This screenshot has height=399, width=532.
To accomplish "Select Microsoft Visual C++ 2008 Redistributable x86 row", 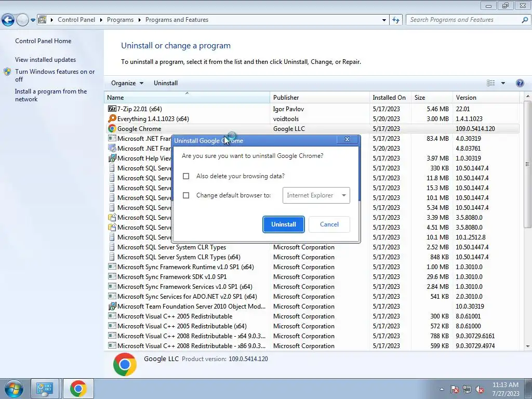I will click(x=312, y=345).
